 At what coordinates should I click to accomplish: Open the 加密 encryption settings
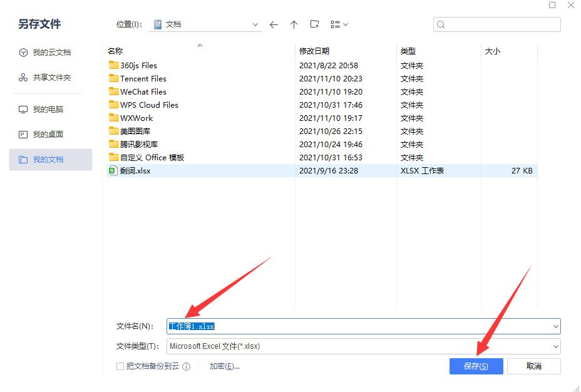[224, 366]
